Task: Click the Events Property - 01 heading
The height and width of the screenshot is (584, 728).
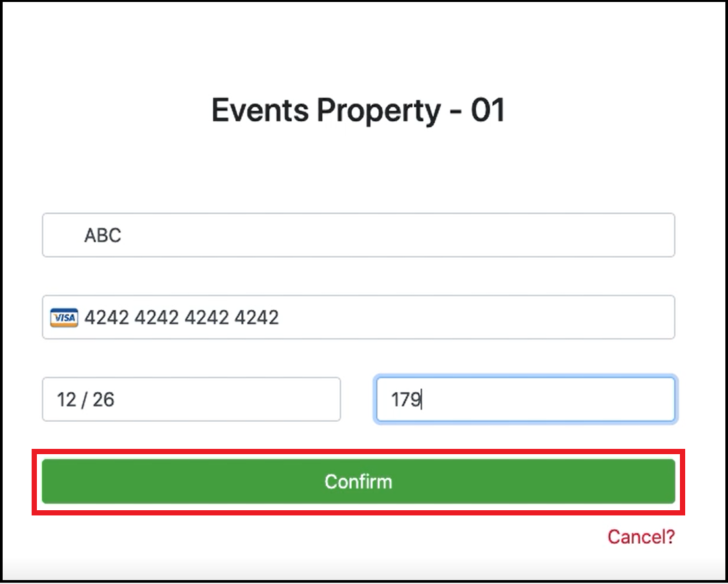Action: tap(358, 111)
